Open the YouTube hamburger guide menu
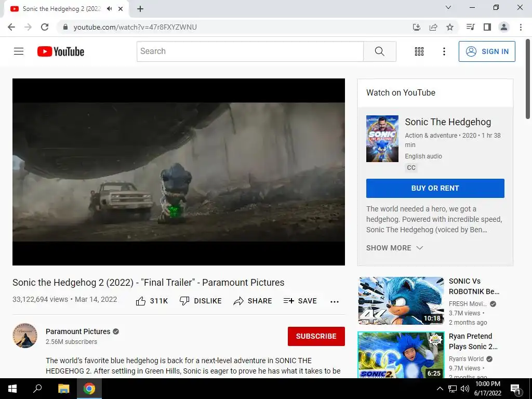532x399 pixels. click(x=19, y=51)
